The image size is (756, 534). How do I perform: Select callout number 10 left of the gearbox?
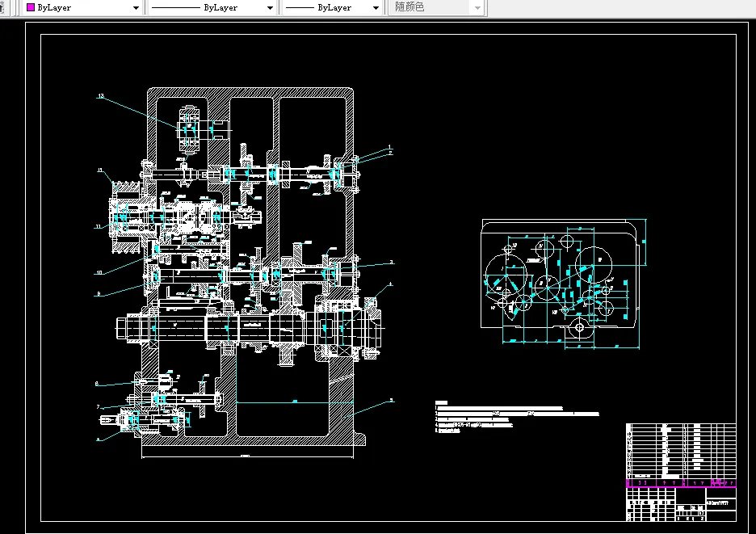click(x=99, y=272)
